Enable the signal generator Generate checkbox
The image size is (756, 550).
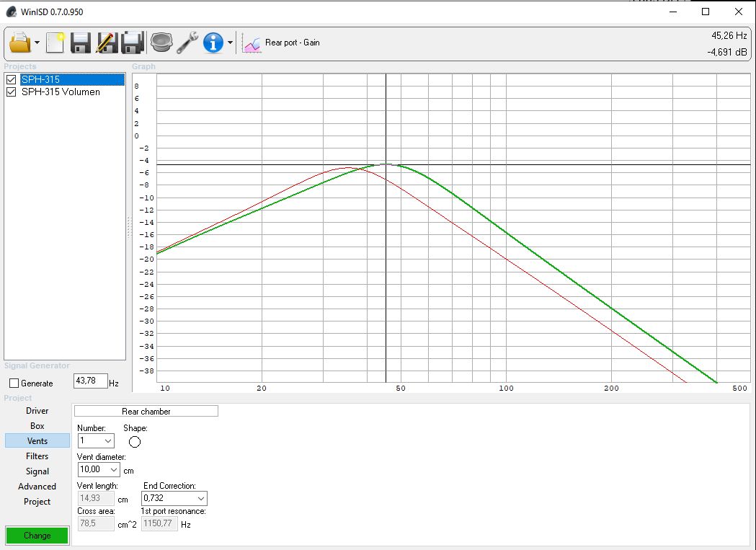[x=14, y=383]
